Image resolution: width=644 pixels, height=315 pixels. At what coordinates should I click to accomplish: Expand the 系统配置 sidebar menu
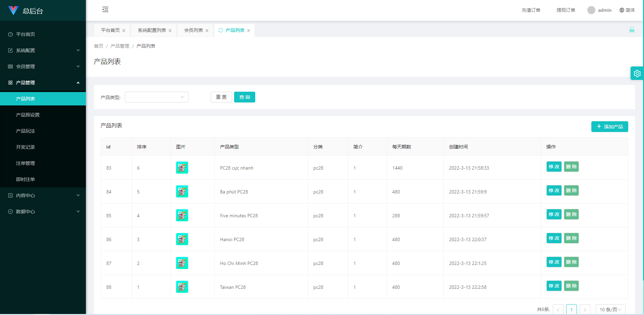coord(43,50)
